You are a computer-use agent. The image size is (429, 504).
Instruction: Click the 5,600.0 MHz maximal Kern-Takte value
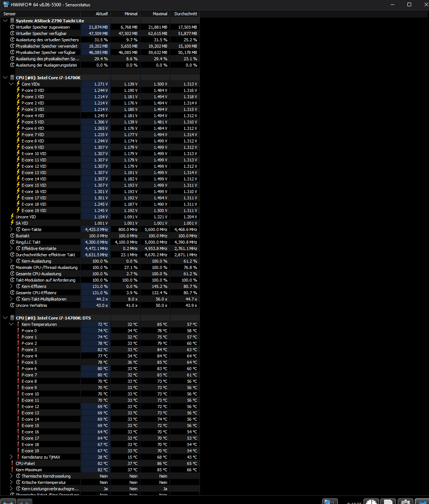[x=156, y=229]
